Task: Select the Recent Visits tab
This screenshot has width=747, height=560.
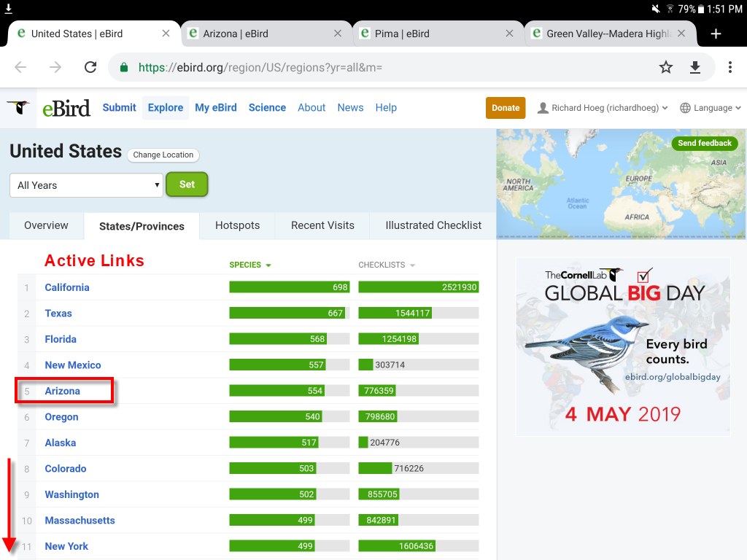Action: coord(322,226)
